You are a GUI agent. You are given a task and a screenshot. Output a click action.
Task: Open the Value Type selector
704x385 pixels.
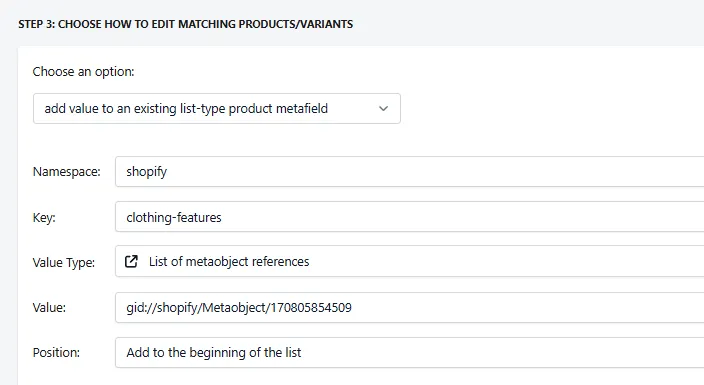pos(409,261)
